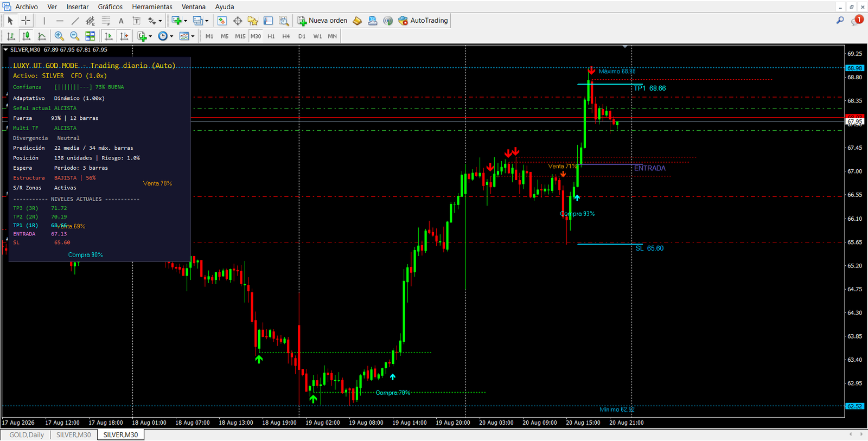The width and height of the screenshot is (868, 441).
Task: Switch to candlestick chart type
Action: click(x=25, y=36)
